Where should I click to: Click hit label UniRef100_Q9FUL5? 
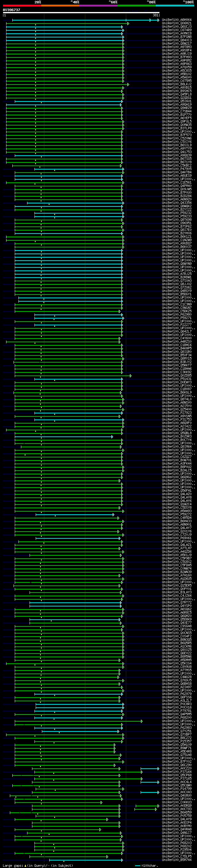click(177, 121)
